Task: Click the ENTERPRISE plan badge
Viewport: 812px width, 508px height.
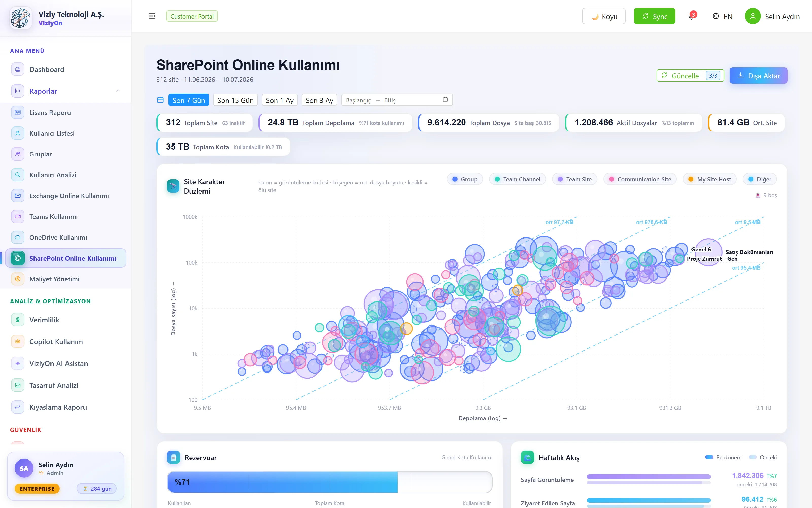Action: pyautogui.click(x=37, y=488)
